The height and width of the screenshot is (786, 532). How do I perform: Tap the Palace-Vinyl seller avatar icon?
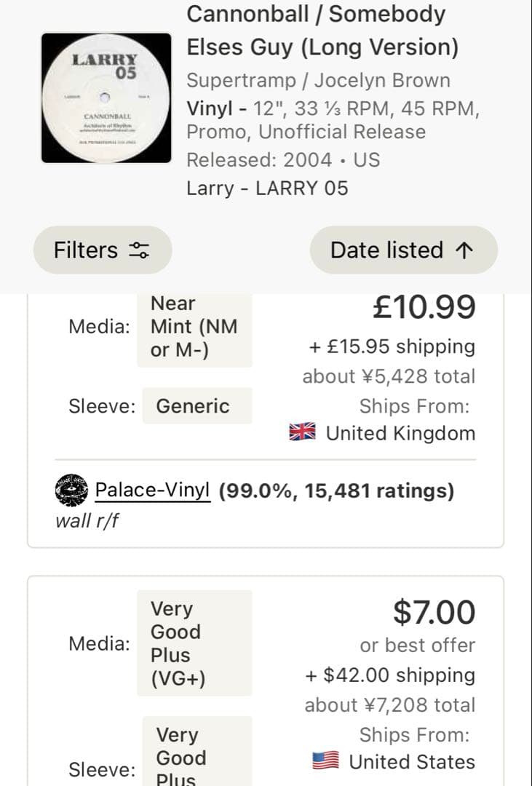(71, 491)
